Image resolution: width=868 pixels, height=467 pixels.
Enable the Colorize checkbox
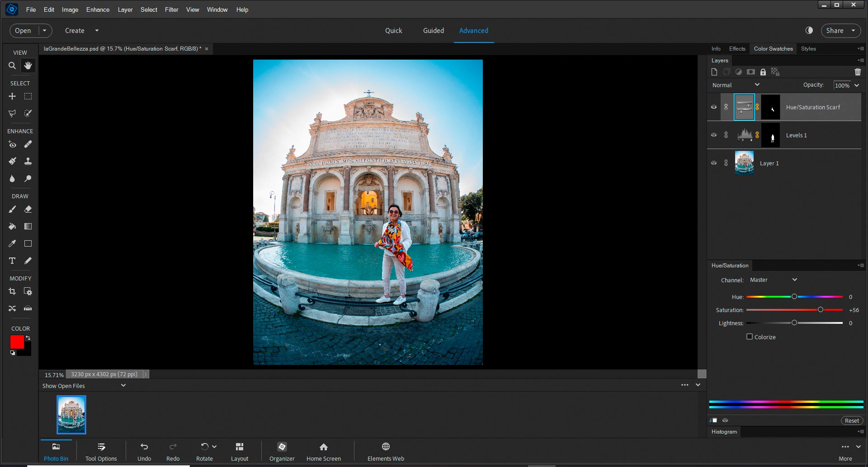click(750, 337)
